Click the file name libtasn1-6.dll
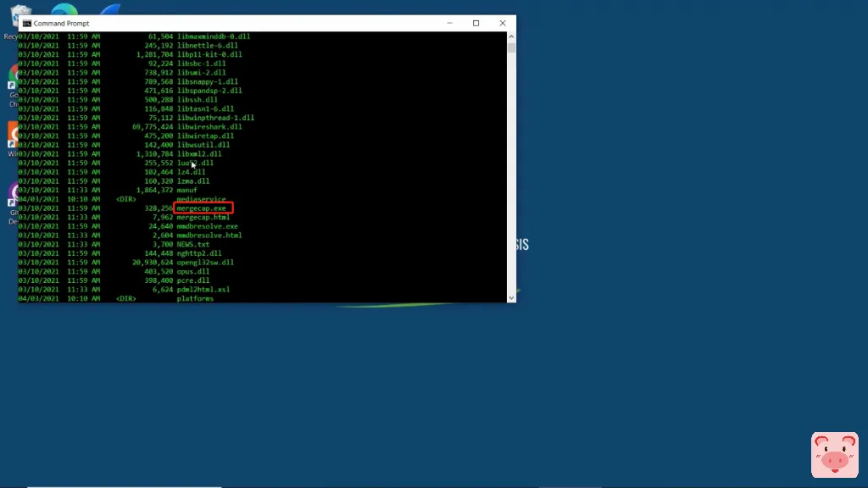Viewport: 868px width, 488px height. pyautogui.click(x=205, y=109)
